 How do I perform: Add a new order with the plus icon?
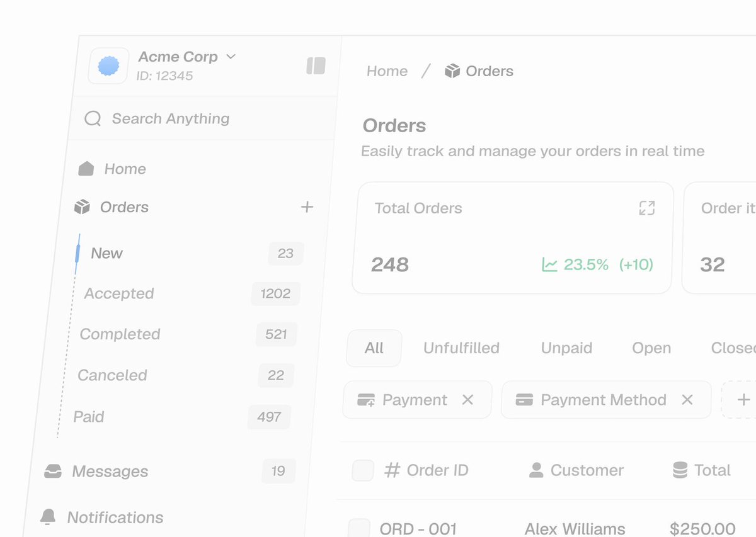coord(307,207)
